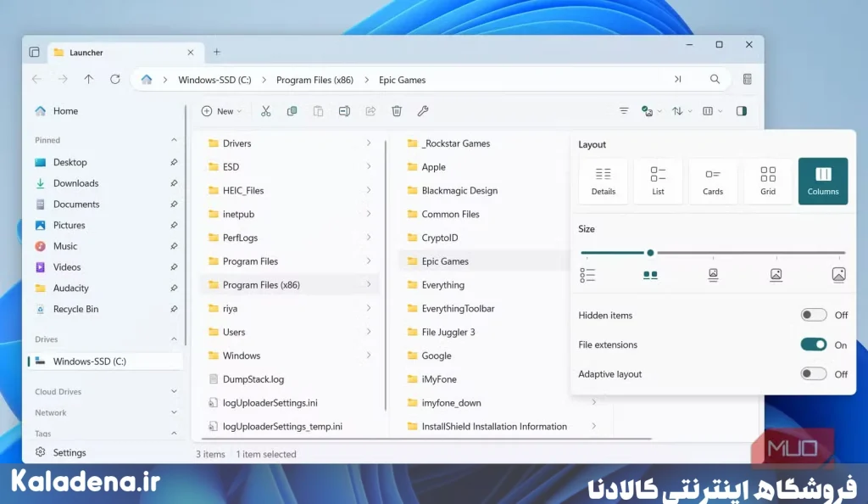
Task: Click Epic Games breadcrumb
Action: tap(402, 80)
